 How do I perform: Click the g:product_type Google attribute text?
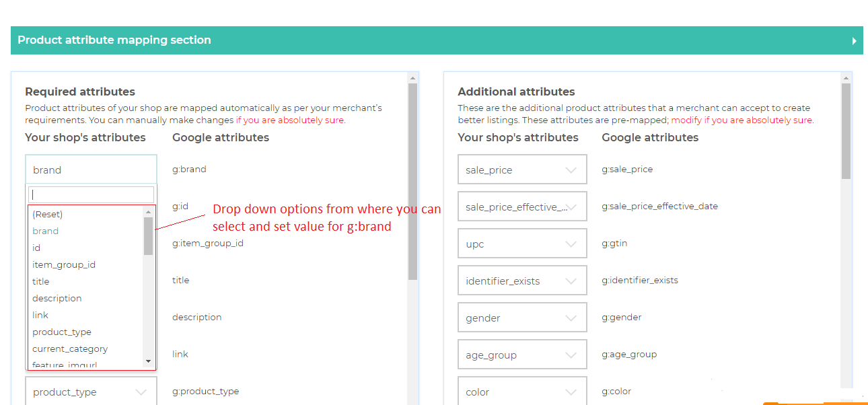click(x=205, y=391)
